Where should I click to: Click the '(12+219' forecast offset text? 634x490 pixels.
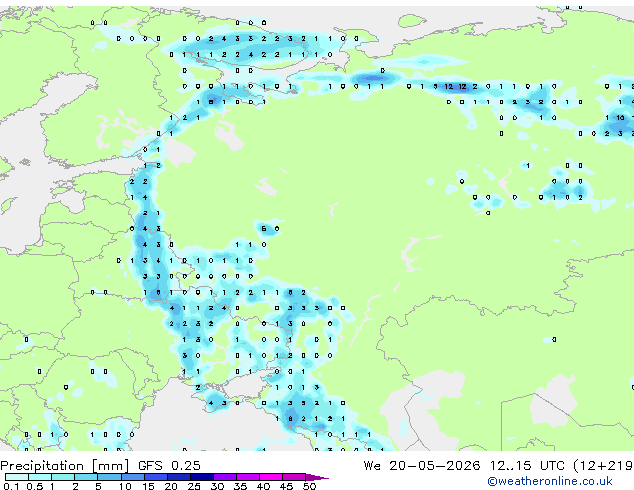pos(603,466)
